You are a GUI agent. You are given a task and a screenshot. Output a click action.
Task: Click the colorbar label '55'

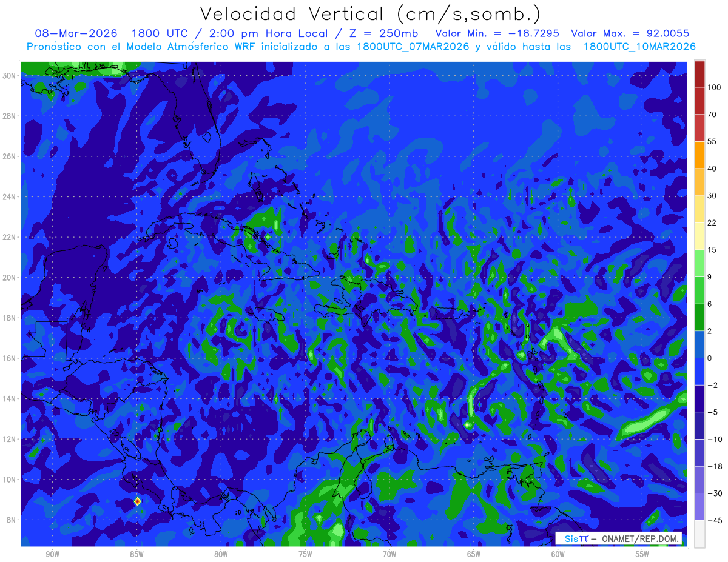click(712, 141)
